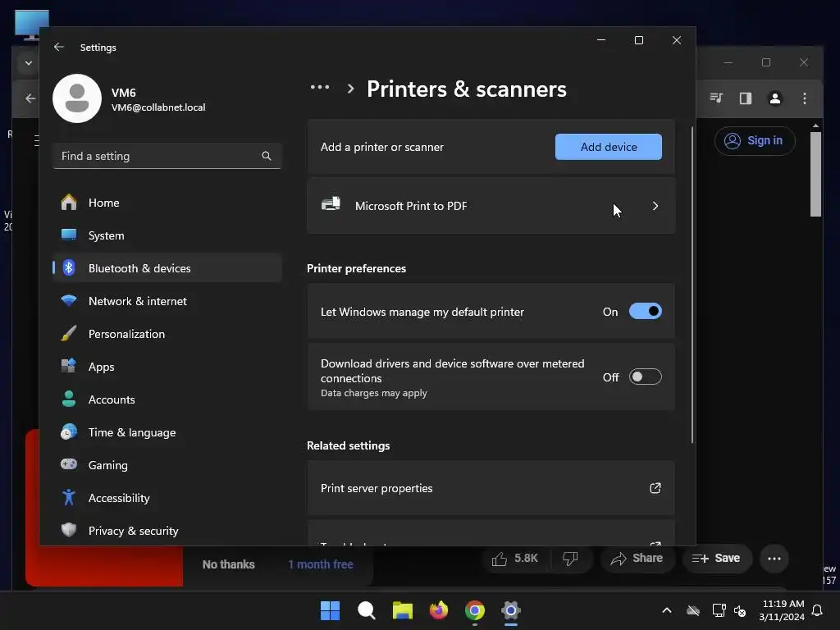Toggle the browser side panel icon

[x=745, y=98]
